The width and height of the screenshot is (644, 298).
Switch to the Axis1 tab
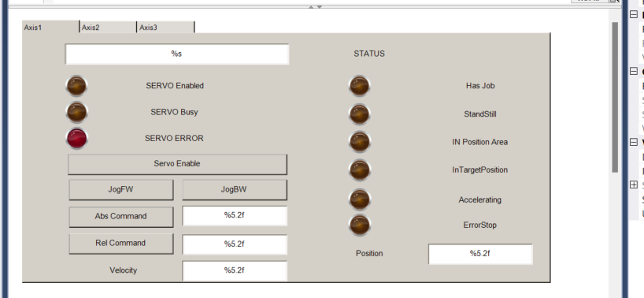(50, 27)
